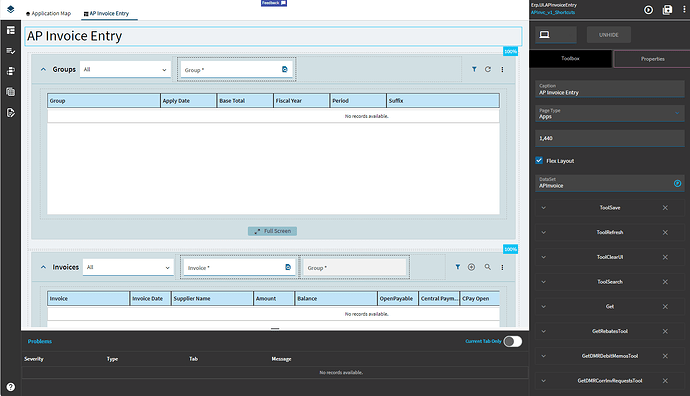Collapse the Invoices panel

pyautogui.click(x=43, y=267)
